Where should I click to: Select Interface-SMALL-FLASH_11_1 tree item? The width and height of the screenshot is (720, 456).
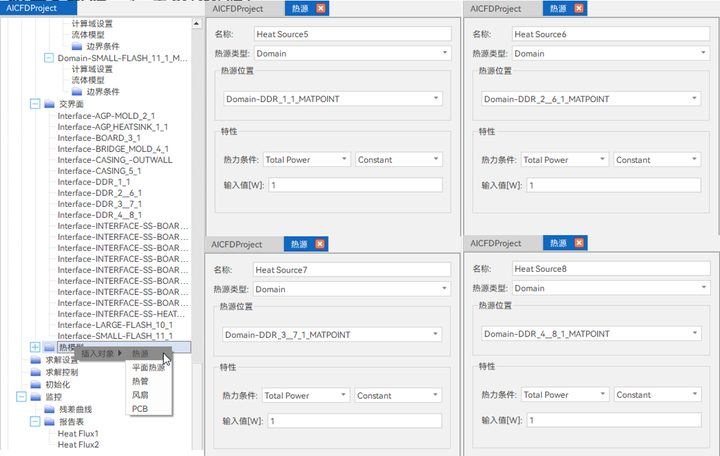click(115, 336)
